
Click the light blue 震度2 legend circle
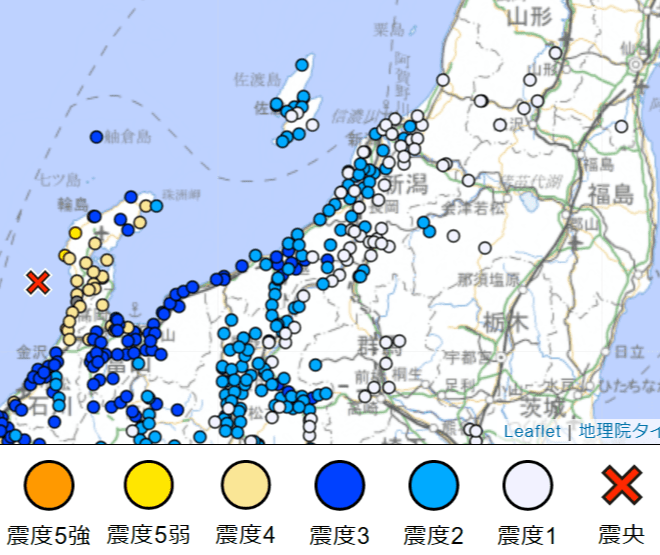click(x=434, y=486)
